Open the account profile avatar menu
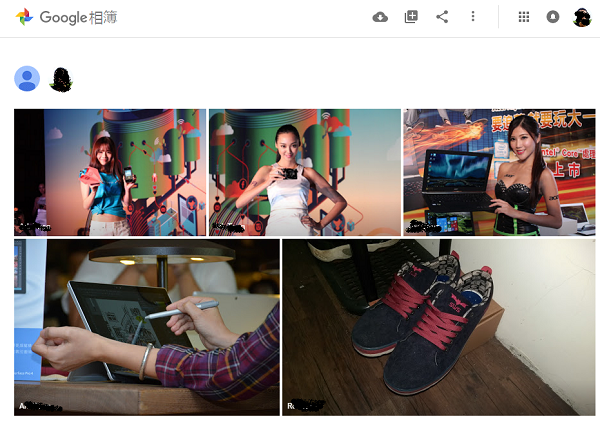 [582, 17]
